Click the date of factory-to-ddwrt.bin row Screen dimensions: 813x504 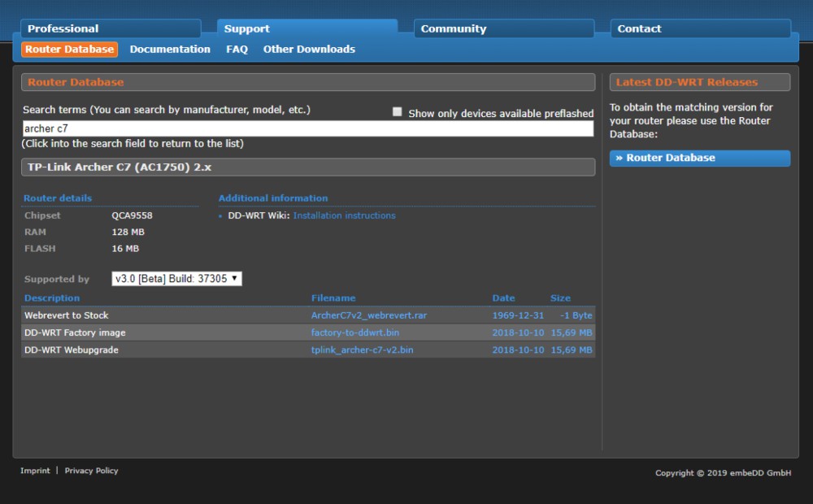518,332
